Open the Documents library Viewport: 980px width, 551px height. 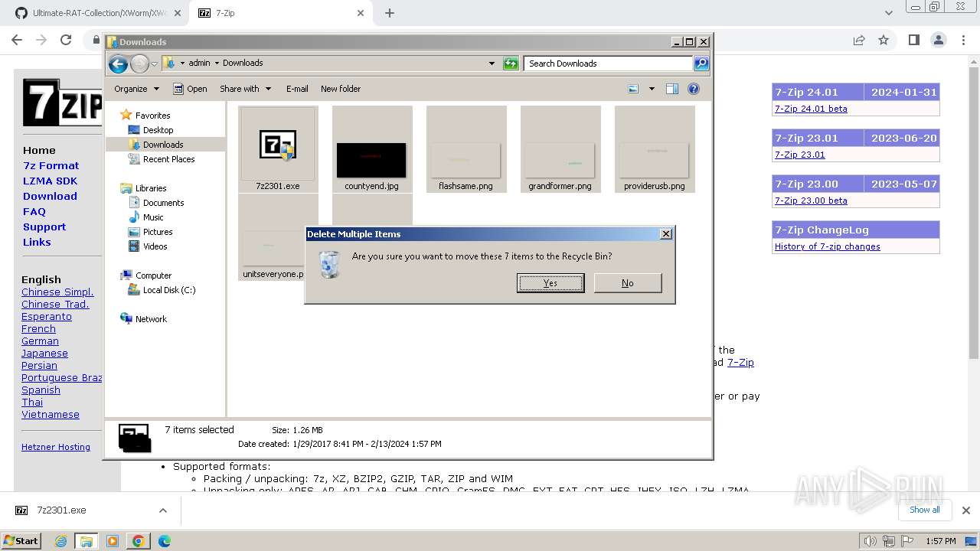pyautogui.click(x=156, y=203)
